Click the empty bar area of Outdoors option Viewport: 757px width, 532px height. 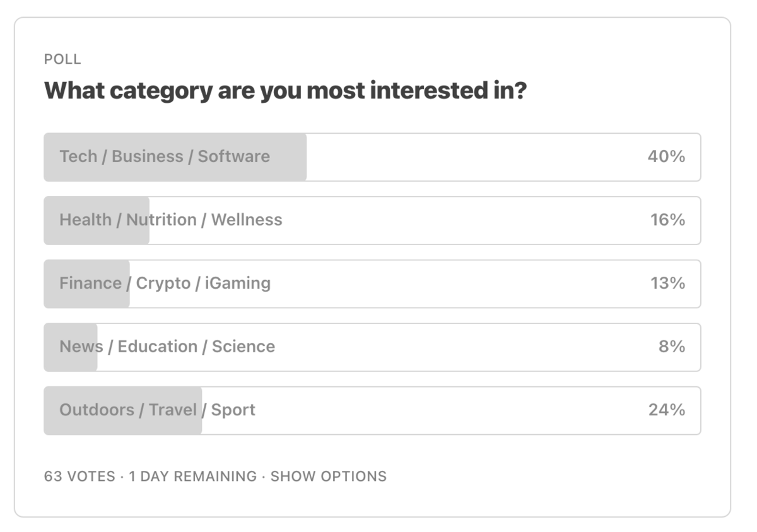[442, 410]
